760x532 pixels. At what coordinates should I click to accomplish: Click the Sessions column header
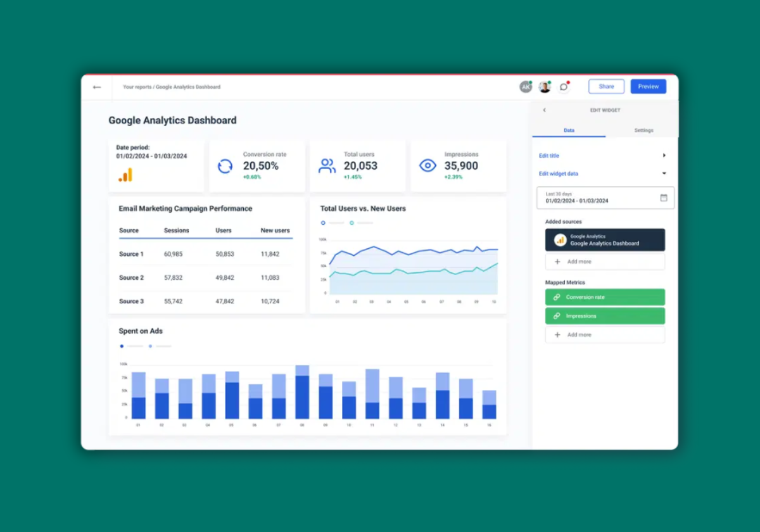(177, 231)
